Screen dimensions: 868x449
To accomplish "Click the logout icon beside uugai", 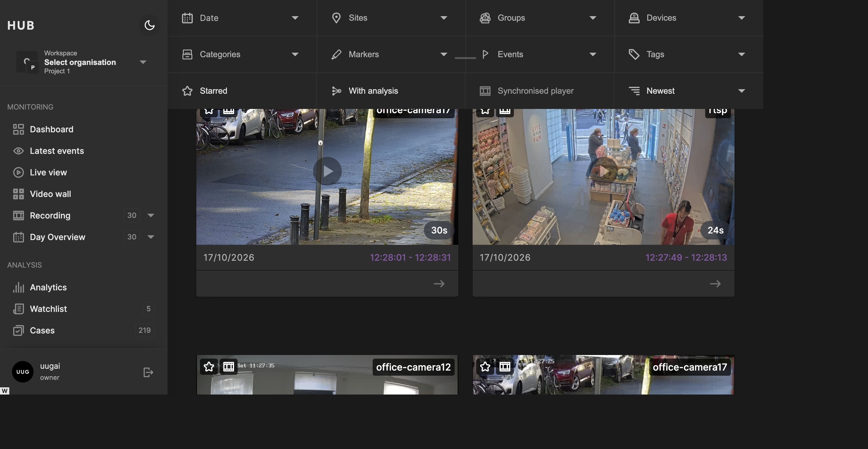I will (x=148, y=372).
